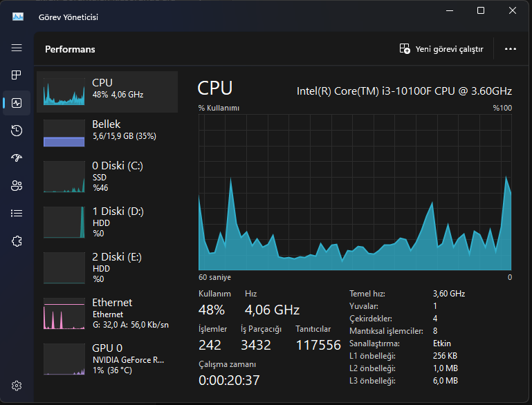The width and height of the screenshot is (532, 405).
Task: Select CPU in the performance list
Action: tap(107, 91)
